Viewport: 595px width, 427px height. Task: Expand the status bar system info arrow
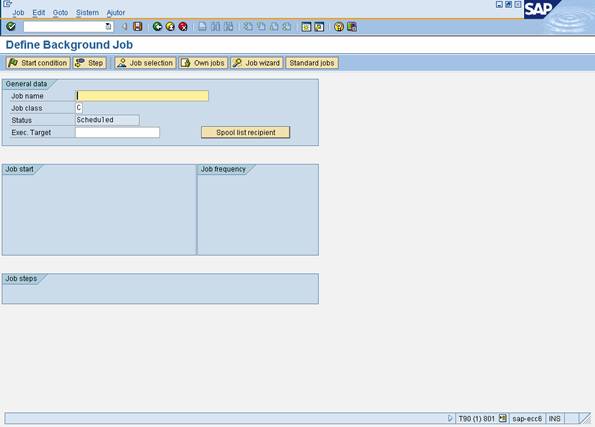point(450,418)
